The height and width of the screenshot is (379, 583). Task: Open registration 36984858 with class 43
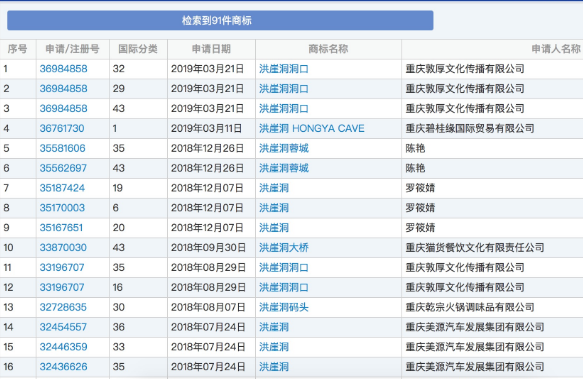click(64, 109)
